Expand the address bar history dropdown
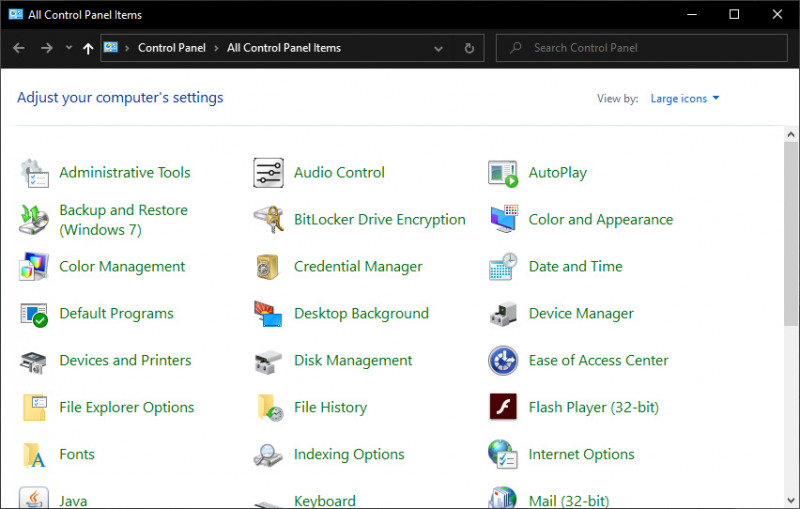Screen dimensions: 800x509 tap(438, 48)
